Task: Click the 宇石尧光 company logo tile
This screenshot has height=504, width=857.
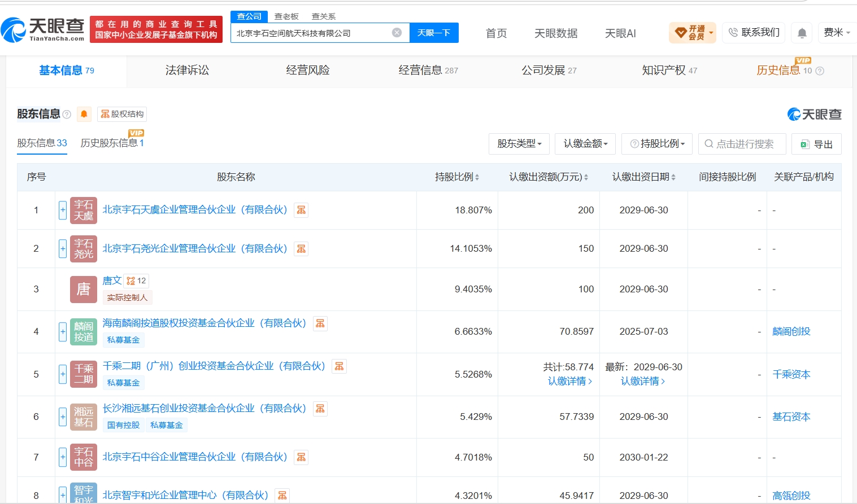Action: (84, 249)
